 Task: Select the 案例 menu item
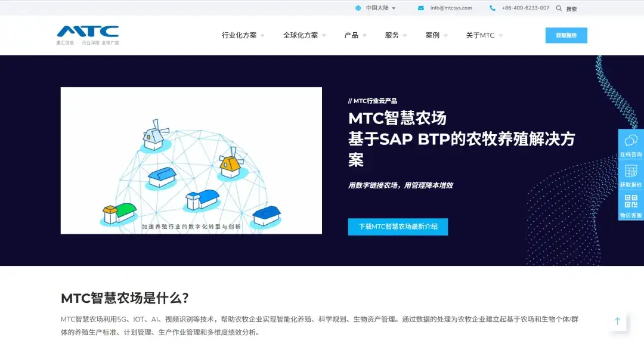coord(432,35)
